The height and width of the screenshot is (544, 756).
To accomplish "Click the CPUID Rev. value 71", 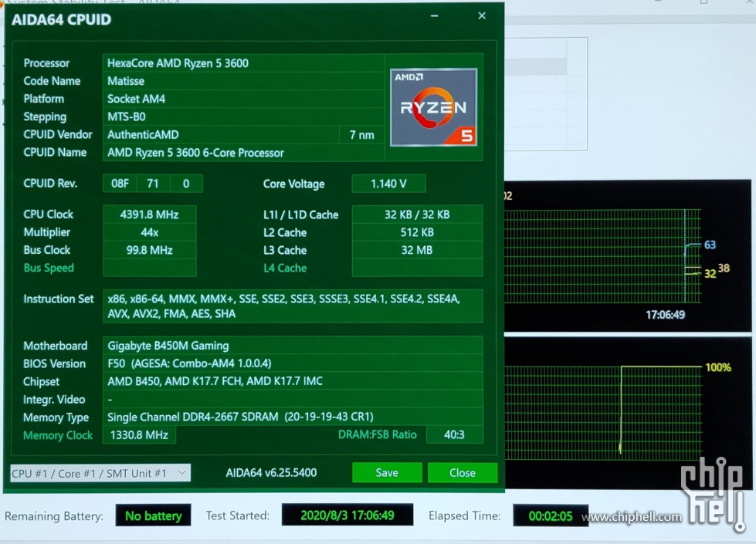I will [x=153, y=184].
